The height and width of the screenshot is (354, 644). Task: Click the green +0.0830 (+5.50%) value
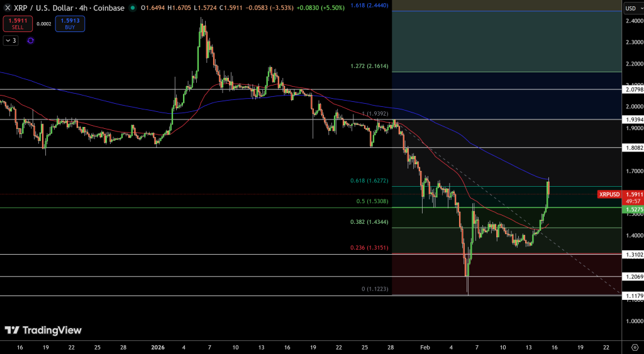(320, 8)
